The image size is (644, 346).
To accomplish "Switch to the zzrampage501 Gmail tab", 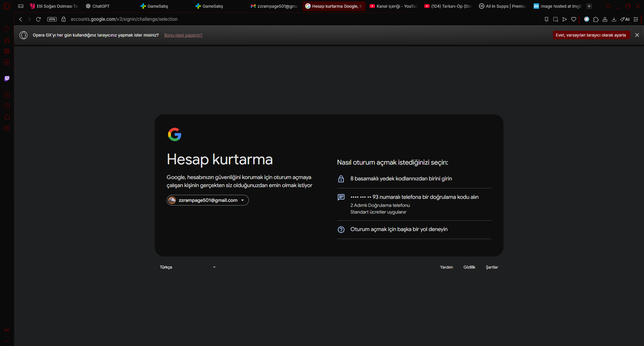I will coord(274,6).
